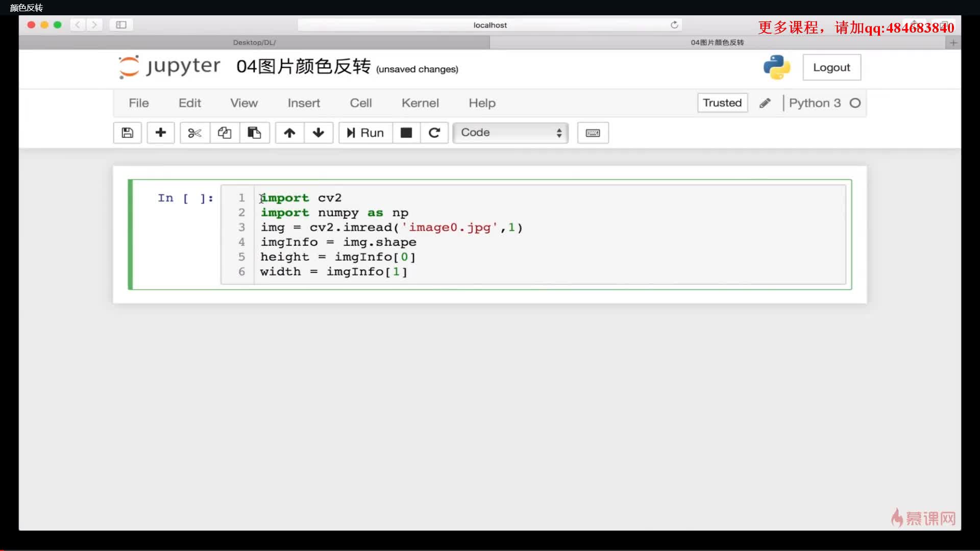Viewport: 980px width, 551px height.
Task: Click the Run button to execute cell
Action: (365, 132)
